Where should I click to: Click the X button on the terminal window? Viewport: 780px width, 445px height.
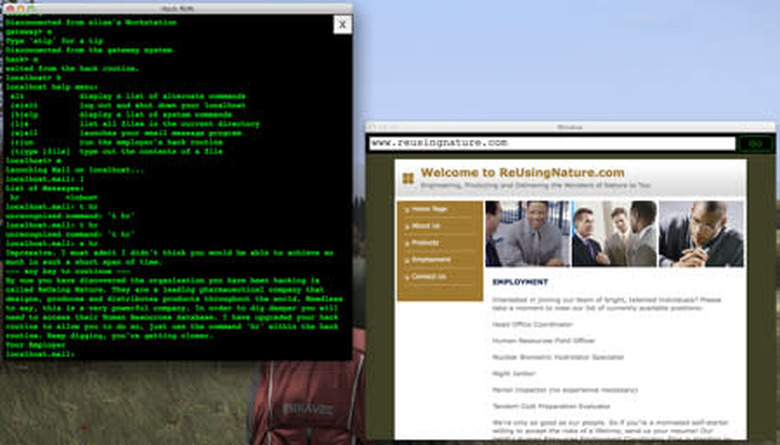click(x=342, y=24)
